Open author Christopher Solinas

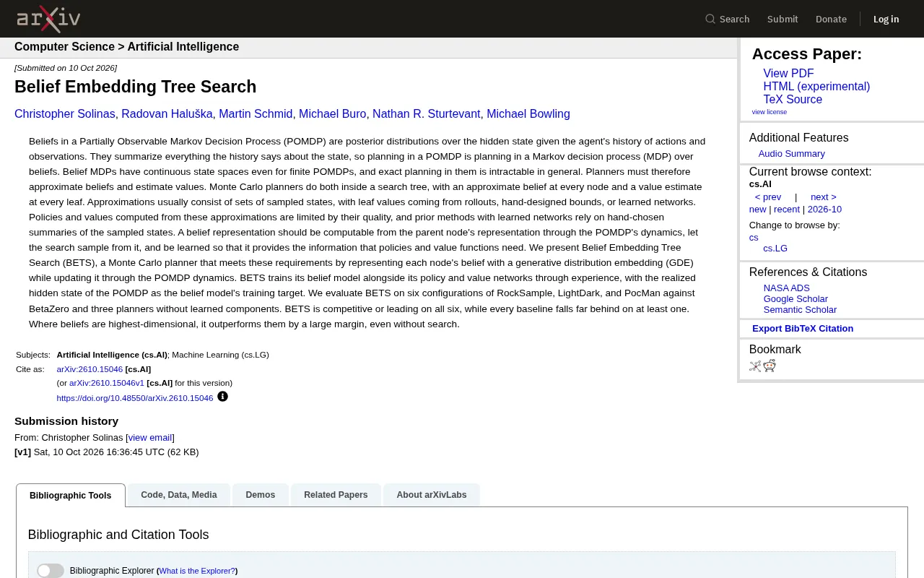(65, 114)
